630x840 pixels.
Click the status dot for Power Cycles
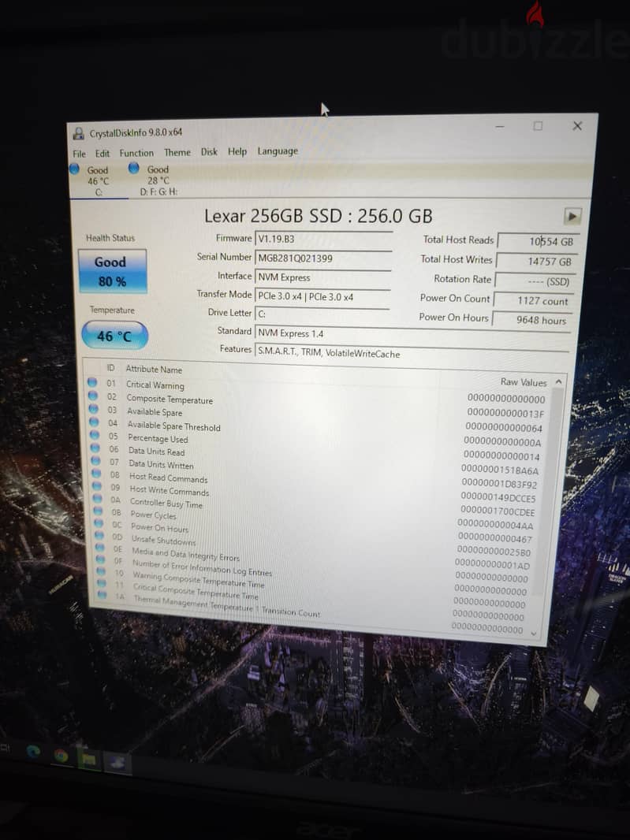[x=98, y=511]
